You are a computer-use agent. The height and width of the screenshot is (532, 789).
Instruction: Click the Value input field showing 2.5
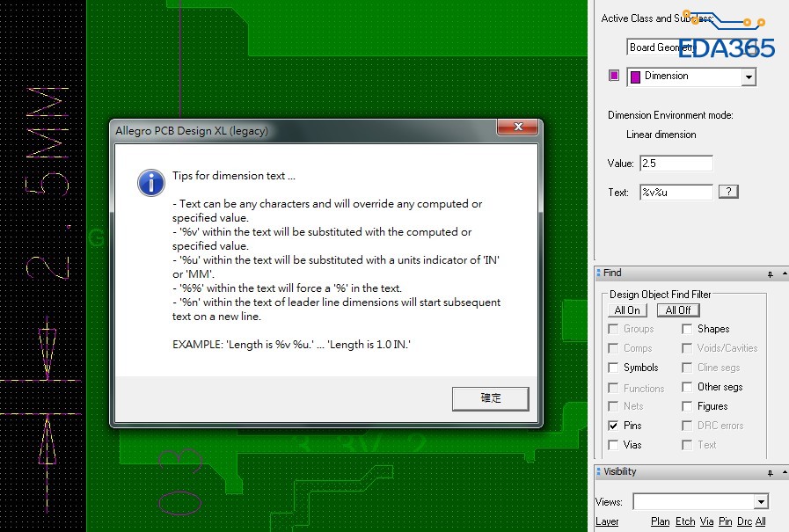(x=676, y=164)
